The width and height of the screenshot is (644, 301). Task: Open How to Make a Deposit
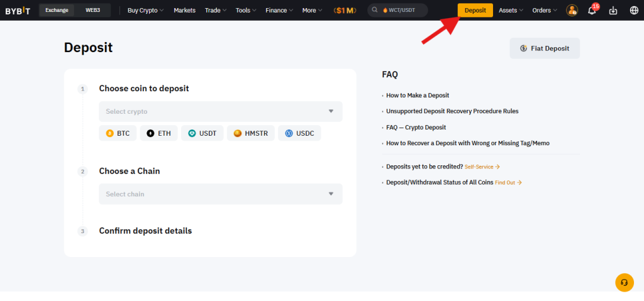[418, 96]
